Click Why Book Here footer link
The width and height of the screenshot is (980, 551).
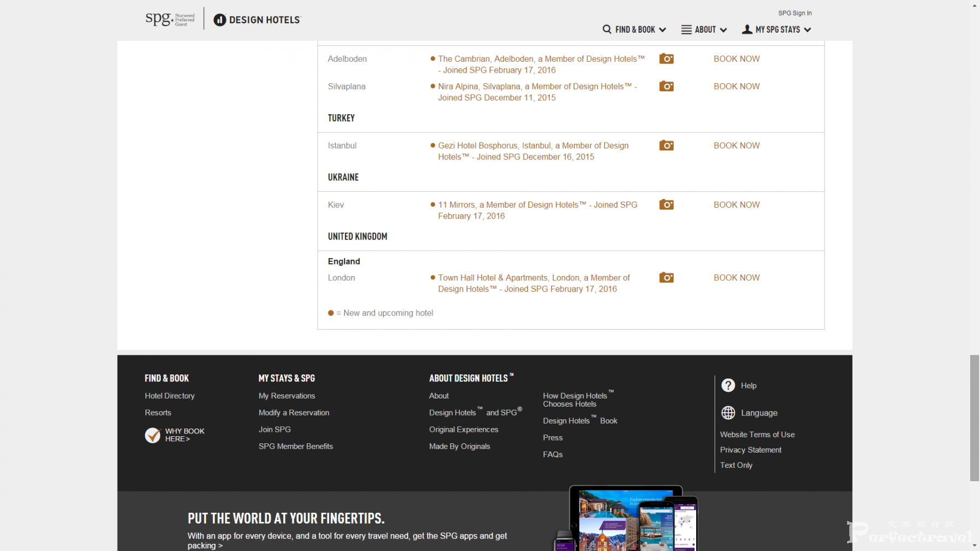pos(185,435)
